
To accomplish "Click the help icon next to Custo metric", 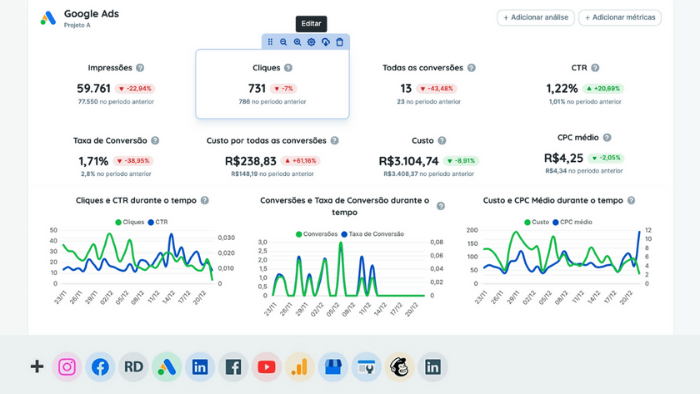I will 442,141.
